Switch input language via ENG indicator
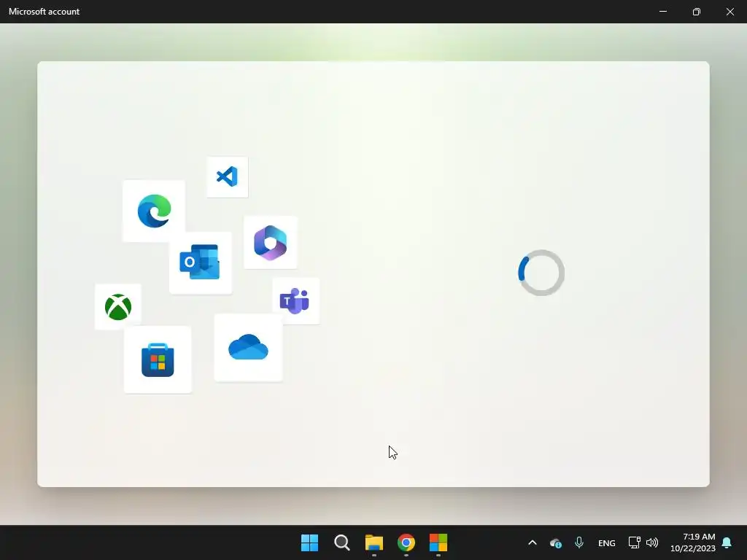Viewport: 747px width, 560px height. [x=606, y=542]
